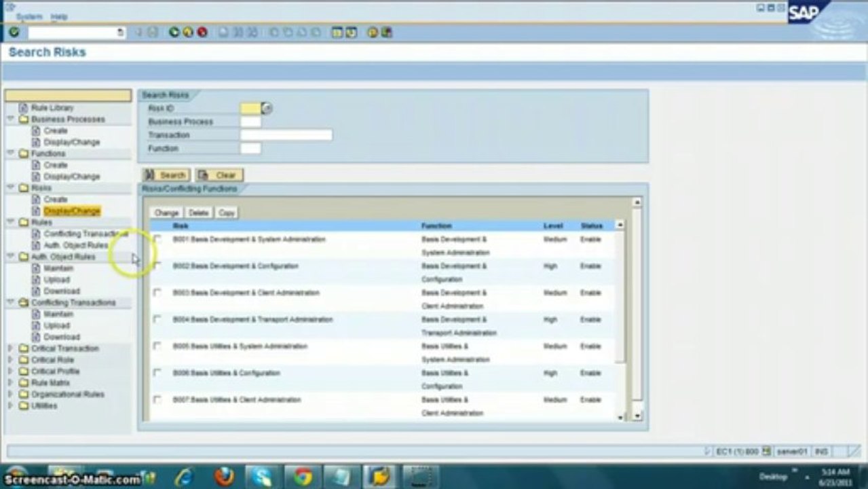Open the command field history dropdown

pos(121,32)
